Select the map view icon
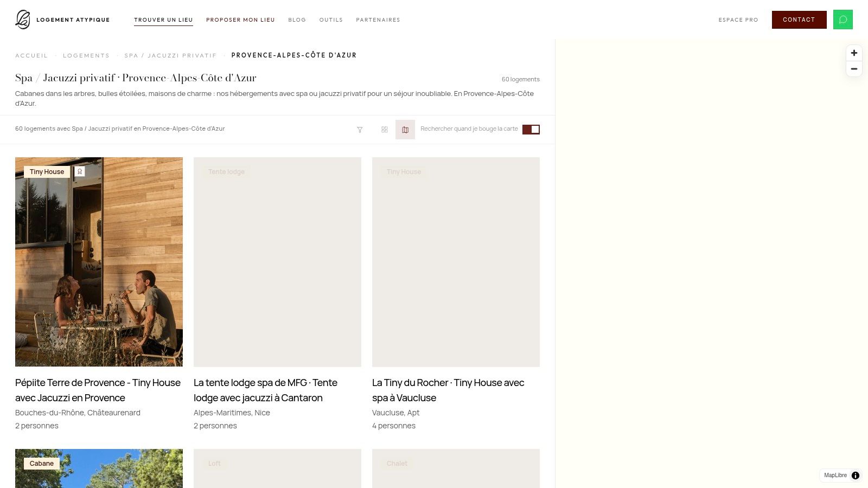This screenshot has width=868, height=488. (405, 130)
